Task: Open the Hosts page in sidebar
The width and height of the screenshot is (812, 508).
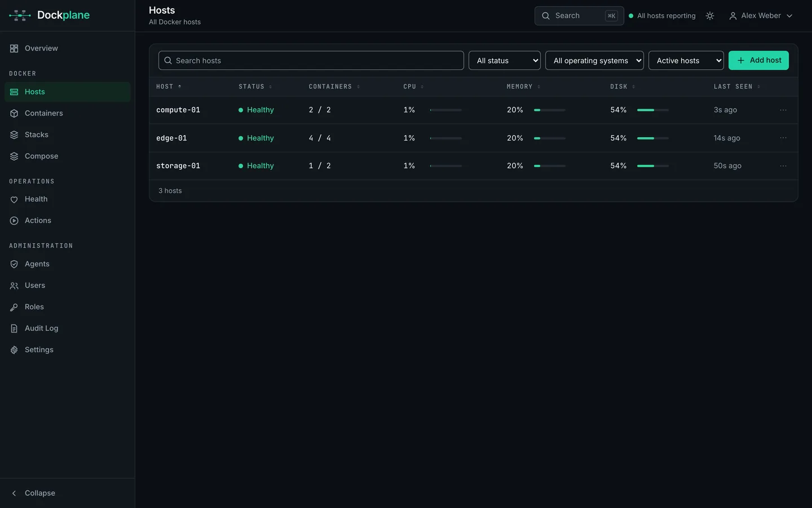Action: (68, 92)
